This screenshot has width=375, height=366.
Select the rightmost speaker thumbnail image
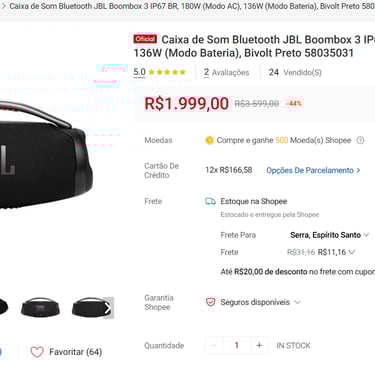click(x=87, y=308)
